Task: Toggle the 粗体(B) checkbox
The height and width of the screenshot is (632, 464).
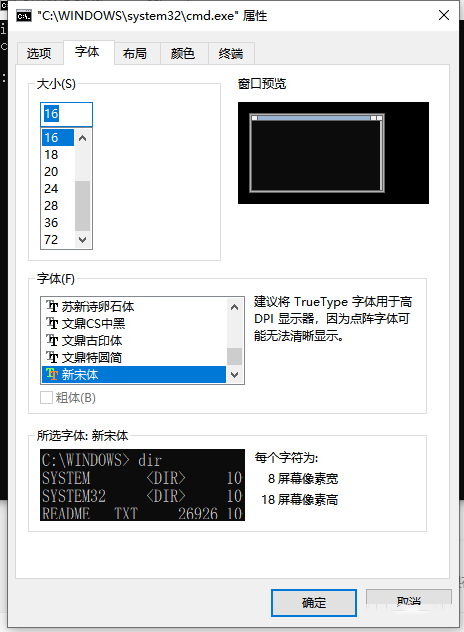Action: [x=46, y=397]
